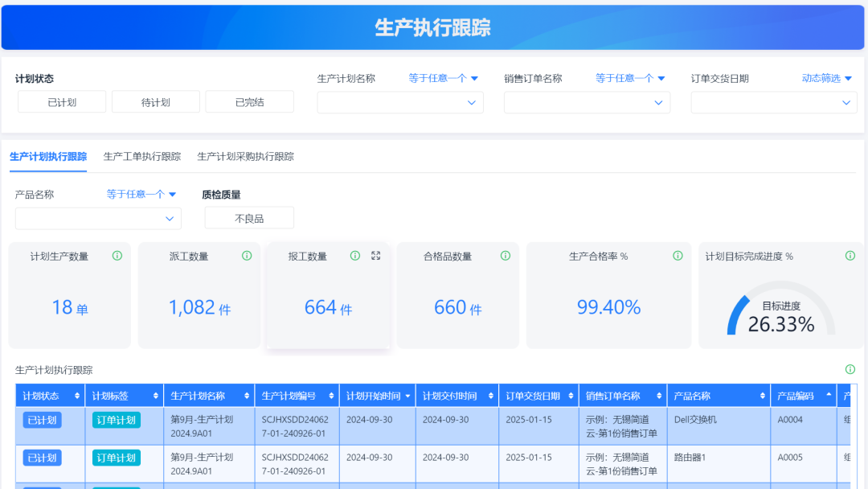Toggle the 不良品 quality filter

coord(249,218)
